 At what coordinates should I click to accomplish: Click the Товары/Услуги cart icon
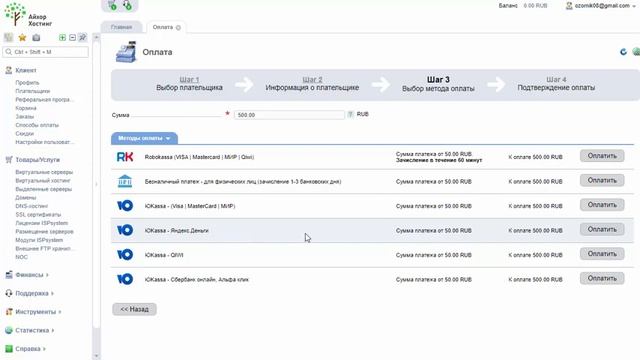[x=9, y=160]
